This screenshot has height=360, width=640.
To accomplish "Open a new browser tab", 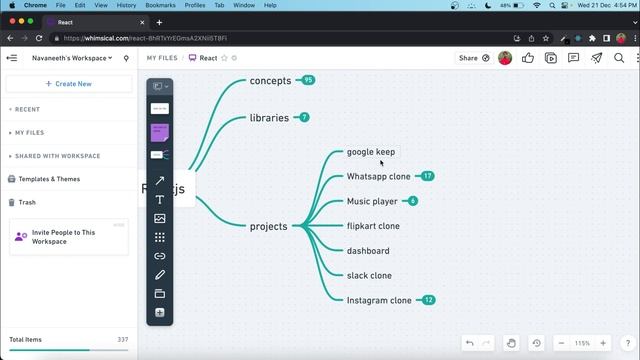I will click(159, 22).
